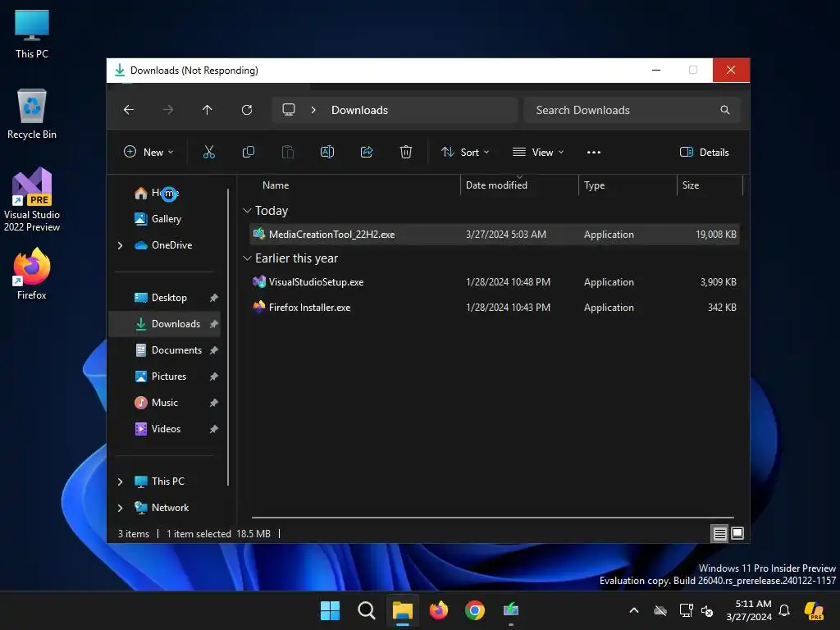This screenshot has width=840, height=630.
Task: Select Visual Studio 2022 Preview desktop shortcut
Action: click(x=32, y=200)
